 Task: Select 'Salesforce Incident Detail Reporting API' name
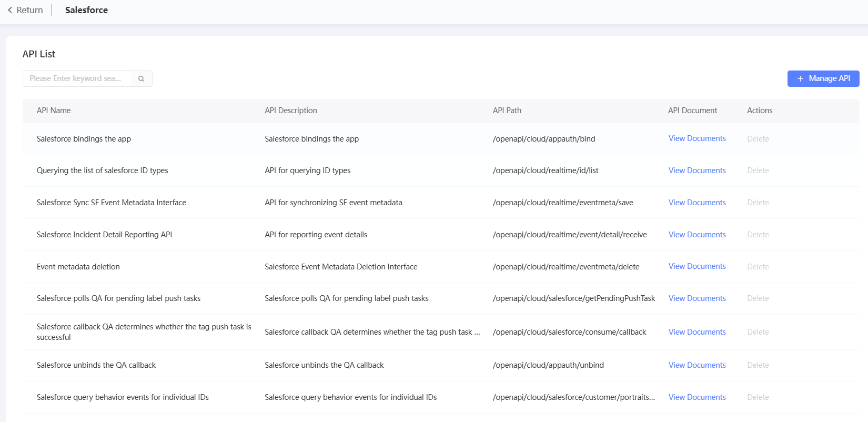tap(105, 235)
